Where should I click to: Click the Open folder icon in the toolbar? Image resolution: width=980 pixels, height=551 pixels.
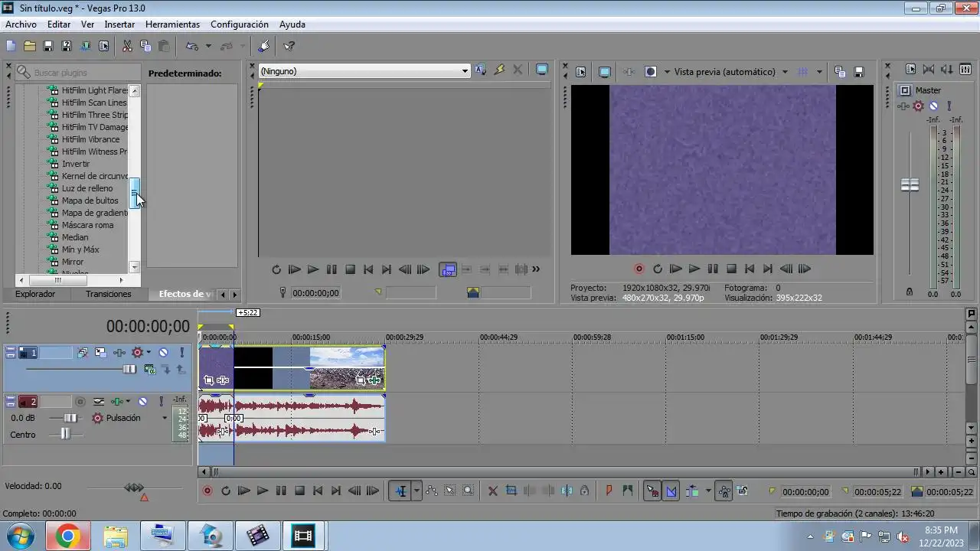[29, 46]
